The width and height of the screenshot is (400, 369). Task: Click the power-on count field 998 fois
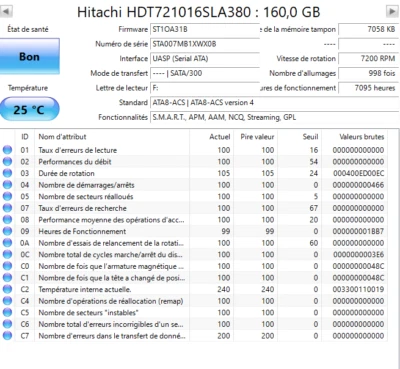tap(369, 73)
